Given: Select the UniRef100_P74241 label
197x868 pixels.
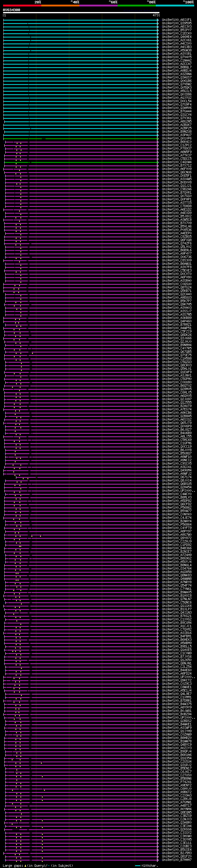Looking at the screenshot, I should pos(176,782).
